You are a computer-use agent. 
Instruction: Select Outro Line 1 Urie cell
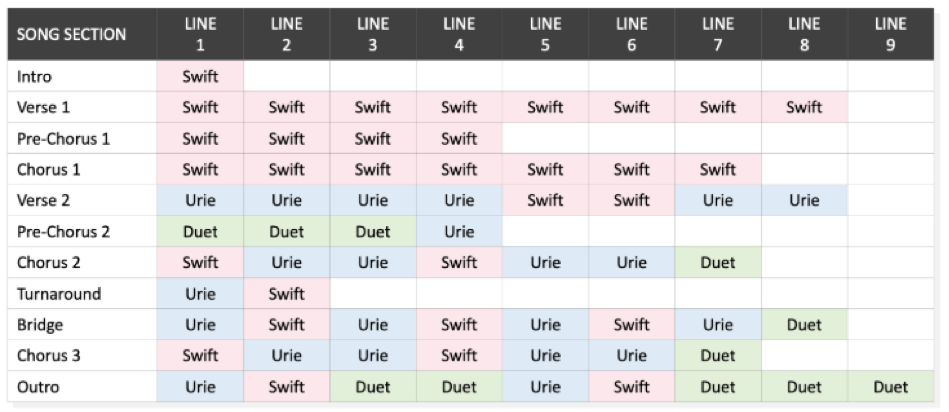(200, 386)
